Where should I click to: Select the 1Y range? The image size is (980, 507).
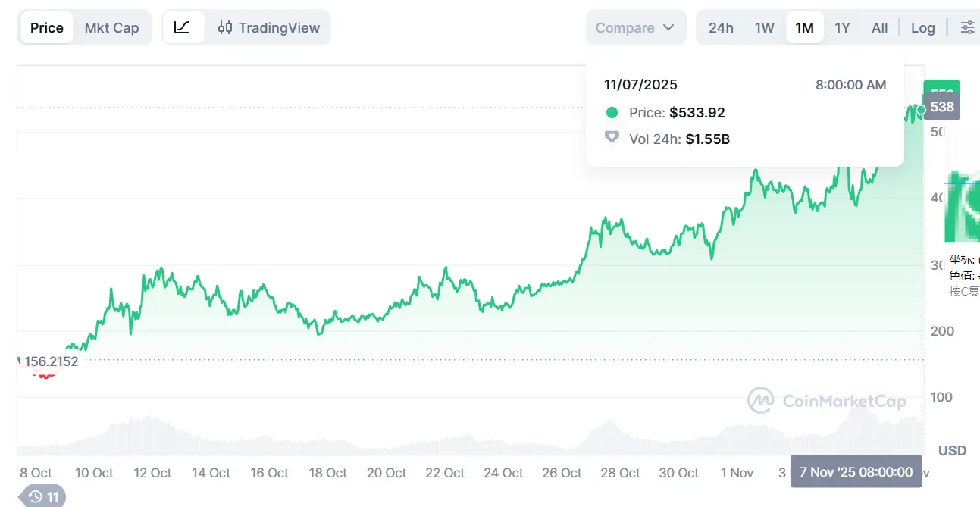click(842, 27)
